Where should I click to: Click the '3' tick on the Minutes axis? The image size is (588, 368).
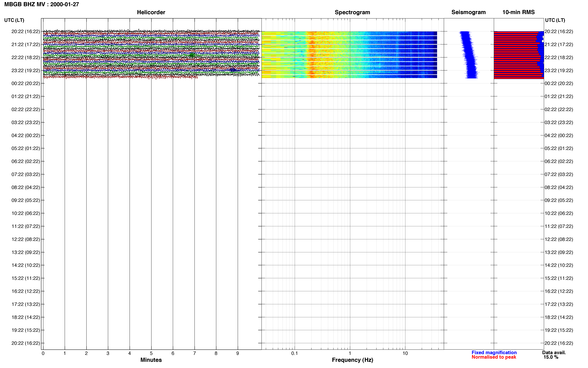pos(108,353)
